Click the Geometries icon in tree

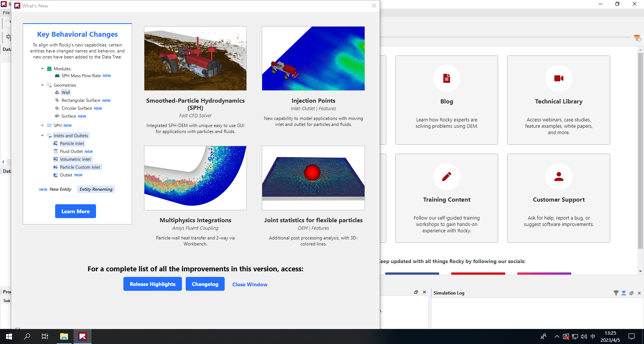point(49,85)
